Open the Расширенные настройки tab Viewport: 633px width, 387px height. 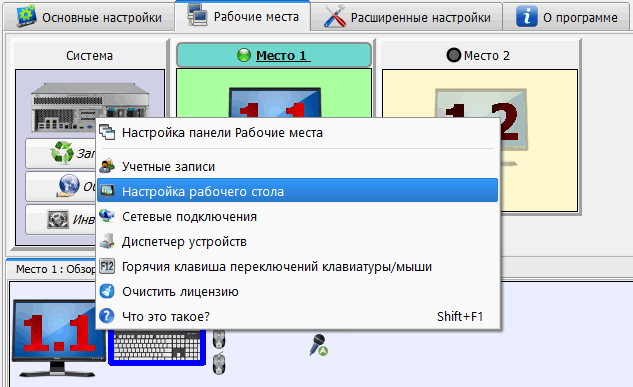pyautogui.click(x=407, y=17)
